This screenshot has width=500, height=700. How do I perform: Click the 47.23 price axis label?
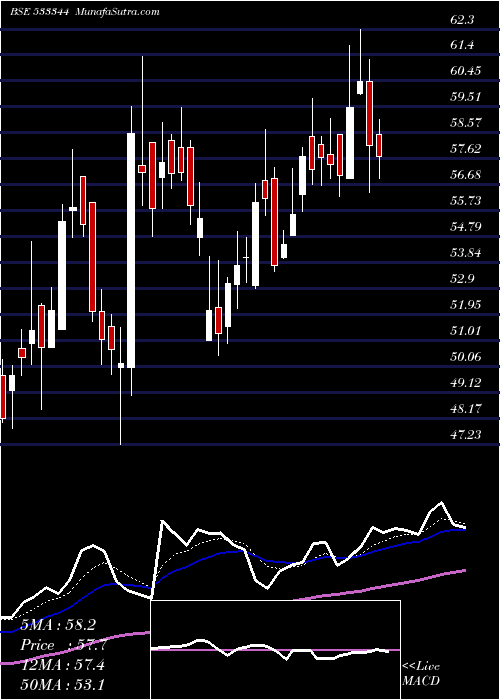click(467, 434)
